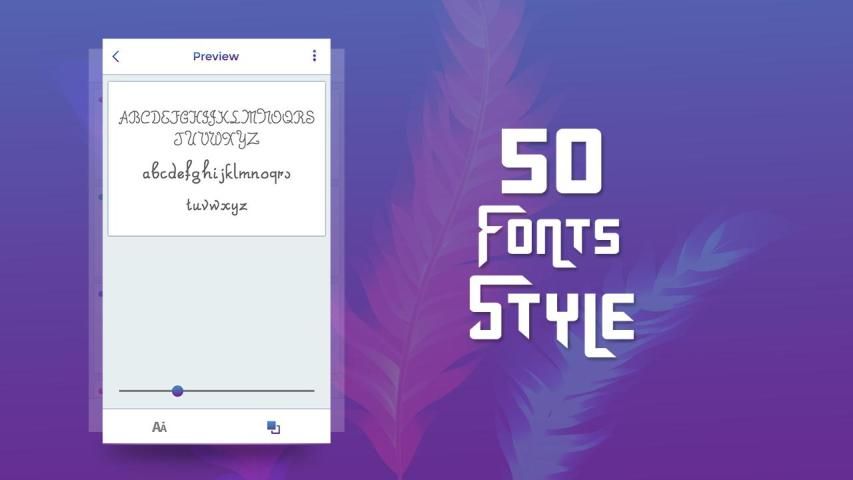853x480 pixels.
Task: Open the overlapping squares color tool
Action: pyautogui.click(x=273, y=427)
